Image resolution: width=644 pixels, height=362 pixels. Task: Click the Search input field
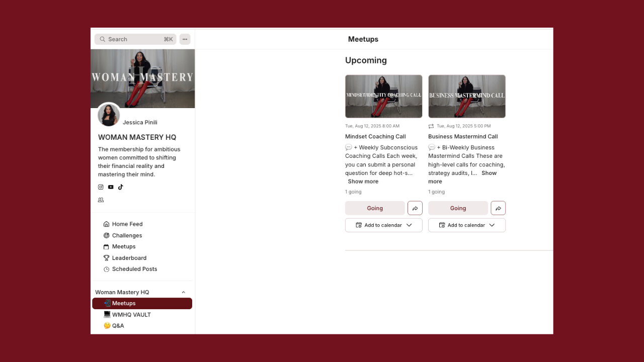pyautogui.click(x=135, y=39)
